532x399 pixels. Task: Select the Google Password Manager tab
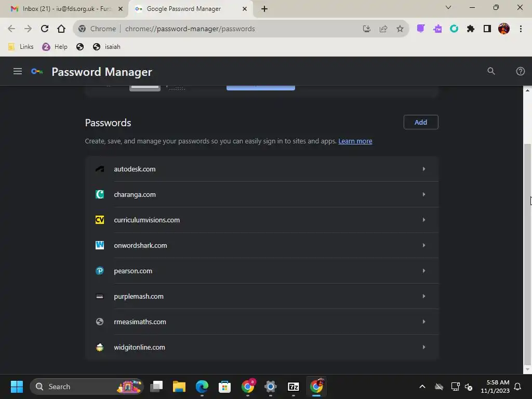pyautogui.click(x=190, y=9)
